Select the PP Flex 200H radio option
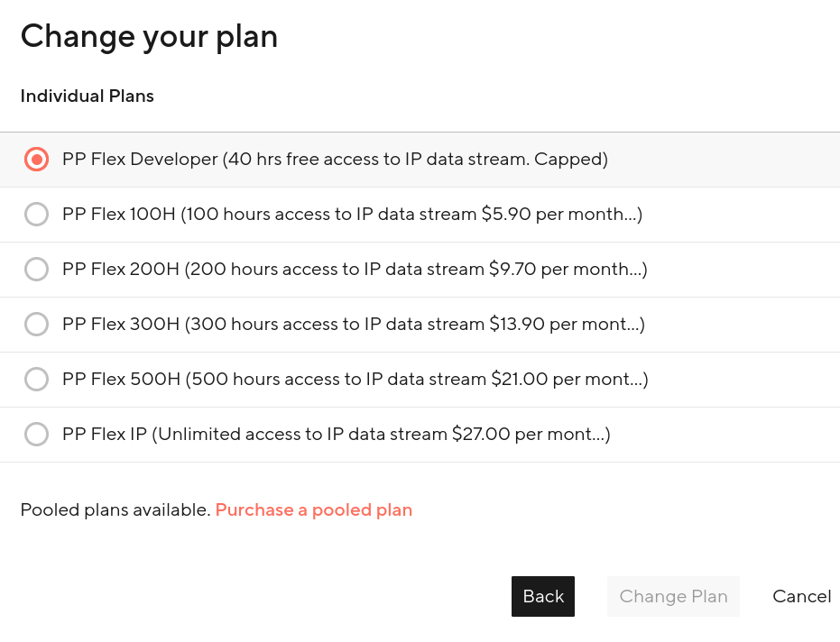The height and width of the screenshot is (642, 840). click(x=36, y=270)
